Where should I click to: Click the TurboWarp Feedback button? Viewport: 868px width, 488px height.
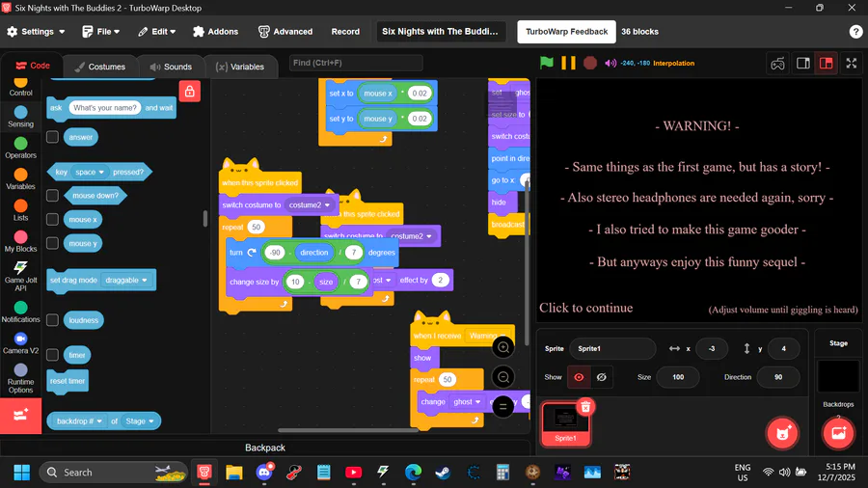[566, 32]
